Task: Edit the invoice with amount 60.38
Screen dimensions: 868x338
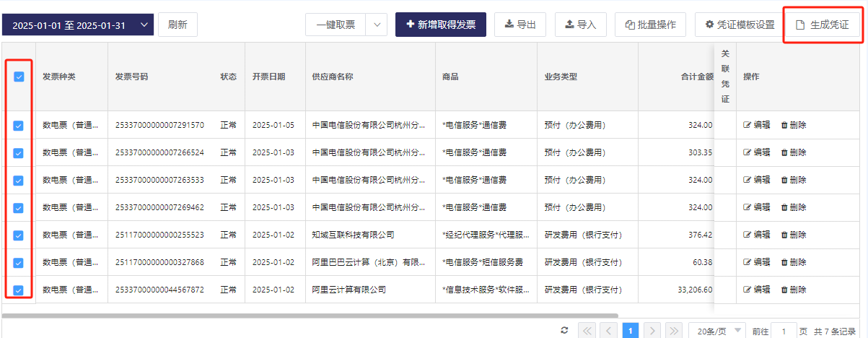Action: point(757,262)
